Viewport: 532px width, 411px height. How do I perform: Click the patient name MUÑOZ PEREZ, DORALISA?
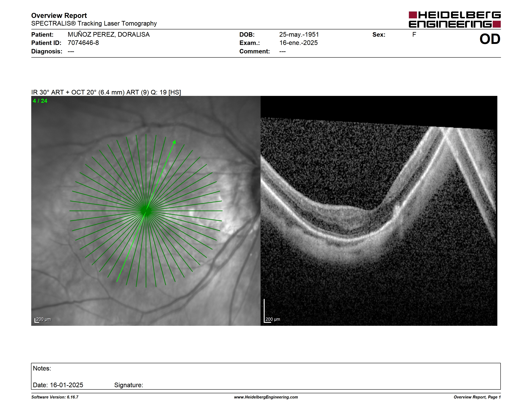(109, 35)
